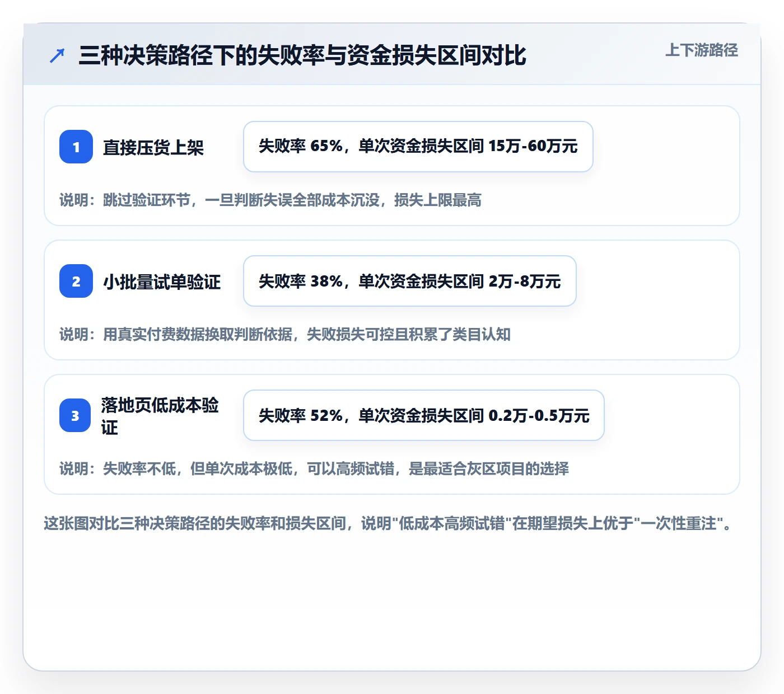Select the 上下游路径 label in the header
784x694 pixels.
(702, 50)
